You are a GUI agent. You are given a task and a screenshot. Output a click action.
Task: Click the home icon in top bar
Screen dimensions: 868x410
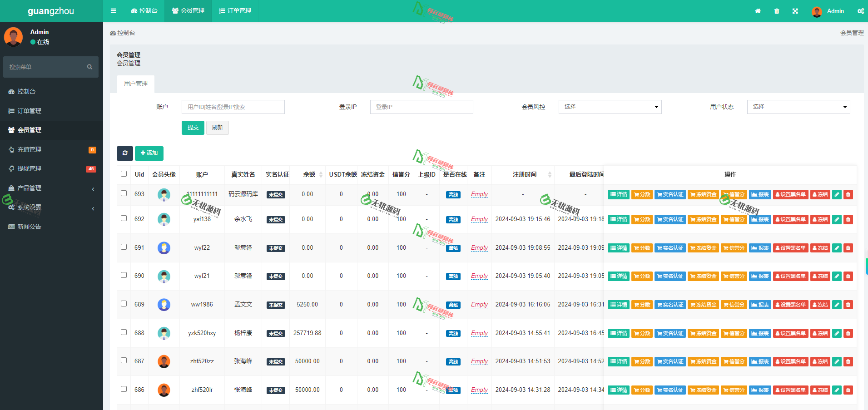[758, 11]
